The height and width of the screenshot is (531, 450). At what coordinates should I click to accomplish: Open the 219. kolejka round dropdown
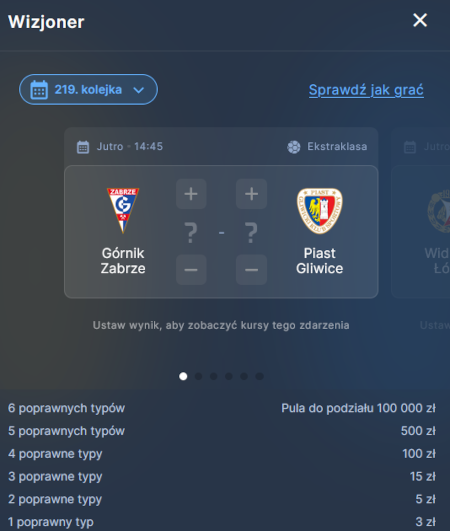pos(88,89)
